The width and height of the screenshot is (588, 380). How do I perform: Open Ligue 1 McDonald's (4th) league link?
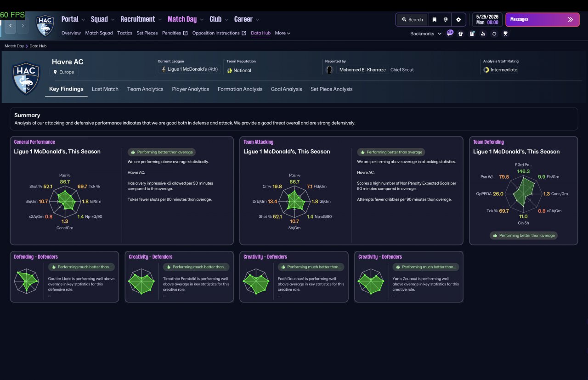coord(189,69)
